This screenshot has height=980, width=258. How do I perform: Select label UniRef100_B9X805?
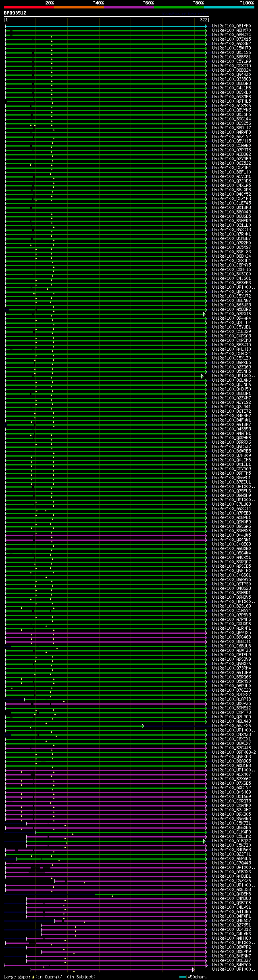tap(231, 815)
